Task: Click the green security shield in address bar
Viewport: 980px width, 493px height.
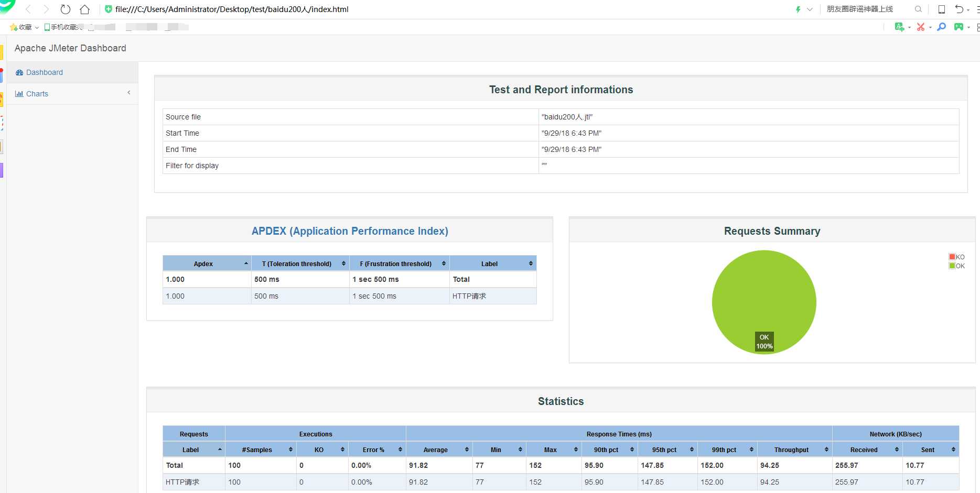Action: [109, 9]
